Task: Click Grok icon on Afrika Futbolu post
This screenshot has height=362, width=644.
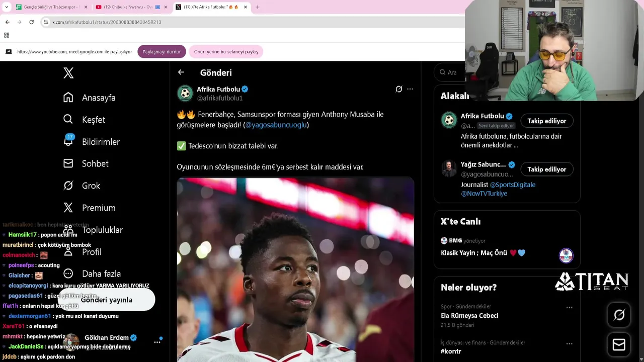Action: [x=399, y=89]
